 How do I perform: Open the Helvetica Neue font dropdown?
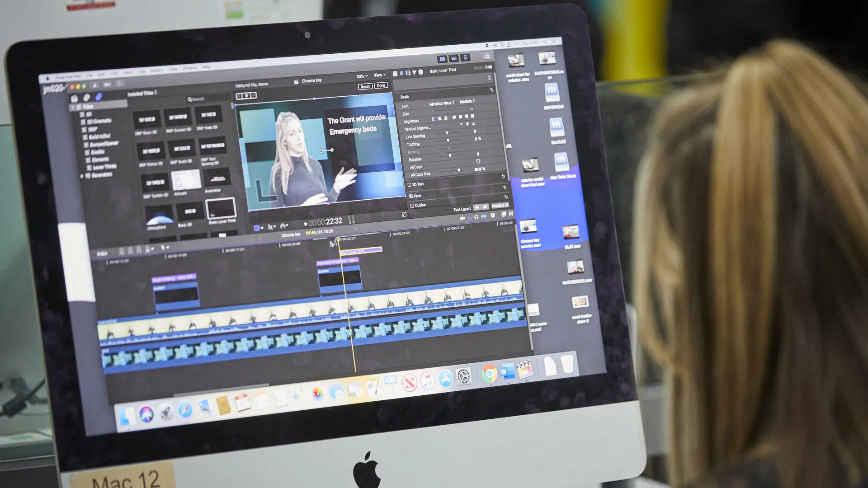point(442,103)
